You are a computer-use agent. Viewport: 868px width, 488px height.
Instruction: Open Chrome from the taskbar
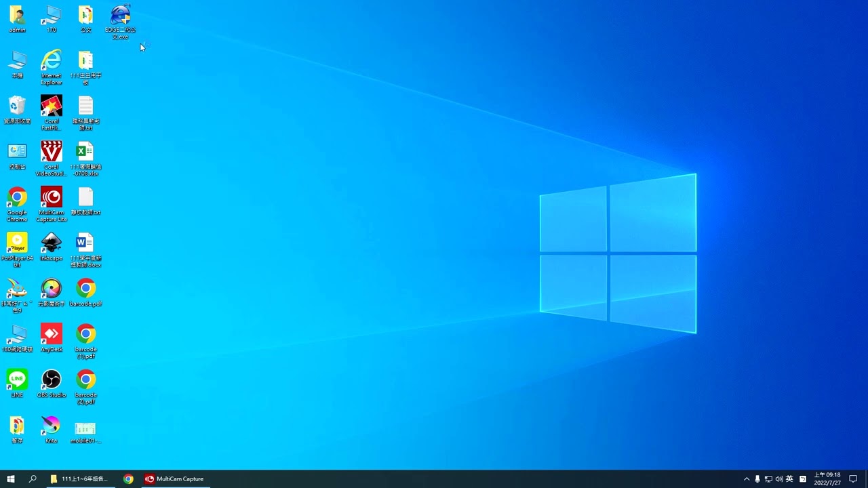128,479
